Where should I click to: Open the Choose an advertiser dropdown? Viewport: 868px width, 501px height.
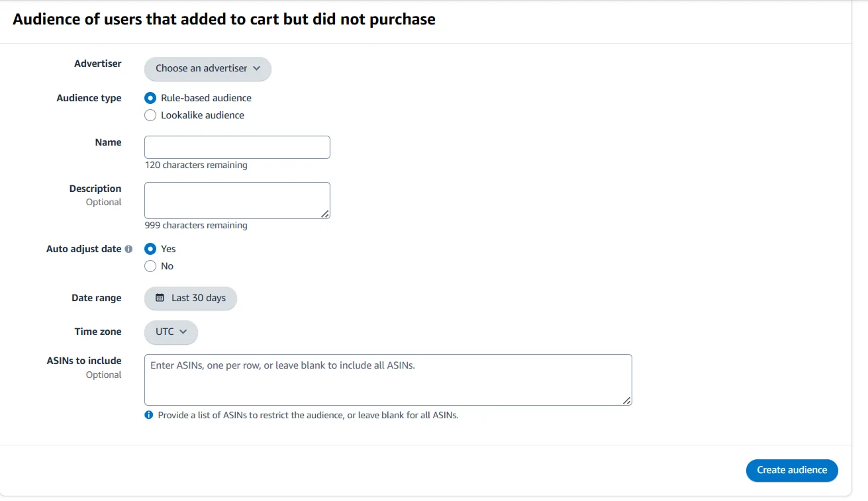coord(207,68)
